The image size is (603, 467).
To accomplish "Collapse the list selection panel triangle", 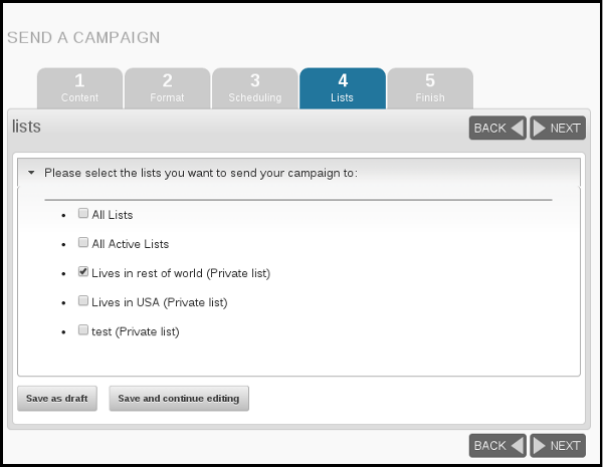I will (31, 173).
